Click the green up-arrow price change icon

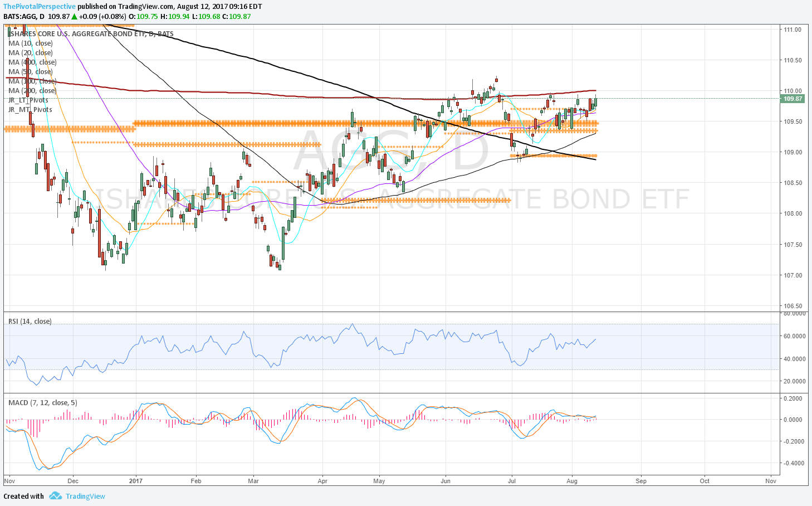[74, 17]
